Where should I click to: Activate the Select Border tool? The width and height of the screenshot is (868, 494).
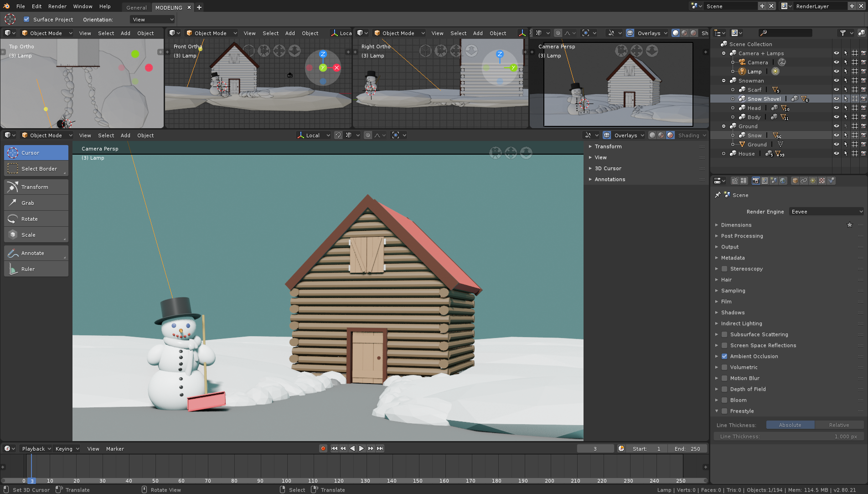(x=36, y=169)
